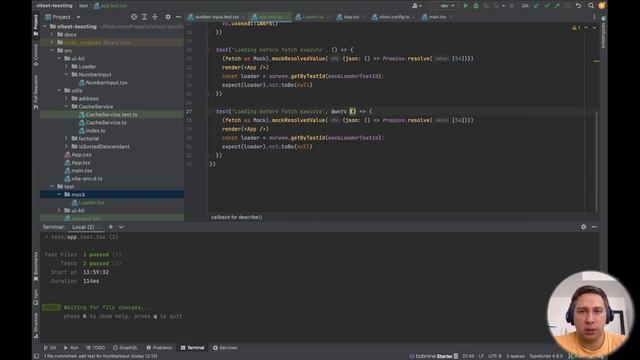
Task: Expand the docs folder
Action: [52, 35]
